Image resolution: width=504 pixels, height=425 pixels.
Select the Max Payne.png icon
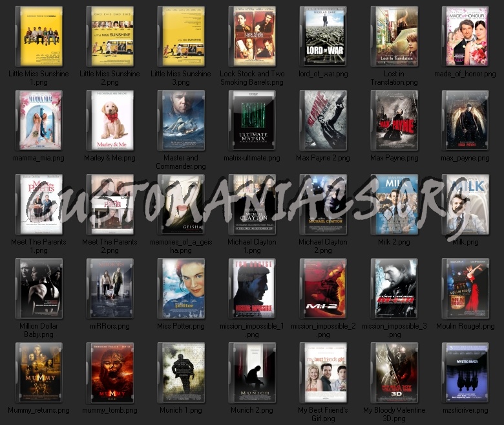coord(394,120)
